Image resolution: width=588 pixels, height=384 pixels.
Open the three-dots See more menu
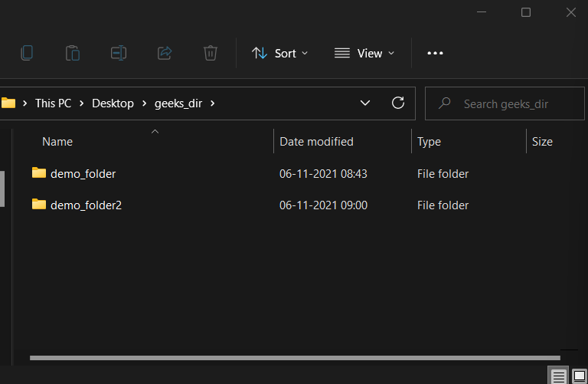tap(435, 54)
